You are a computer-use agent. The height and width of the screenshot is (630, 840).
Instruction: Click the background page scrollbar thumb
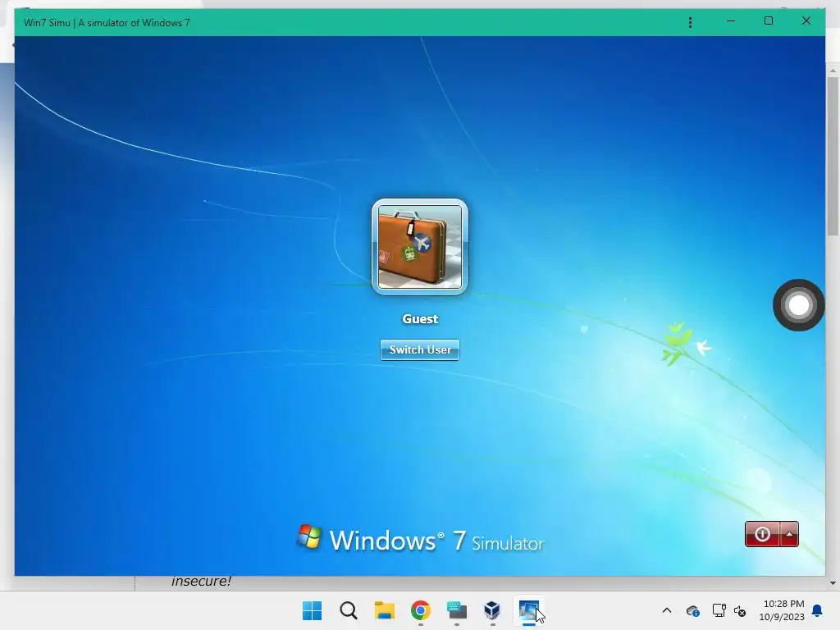(x=833, y=156)
